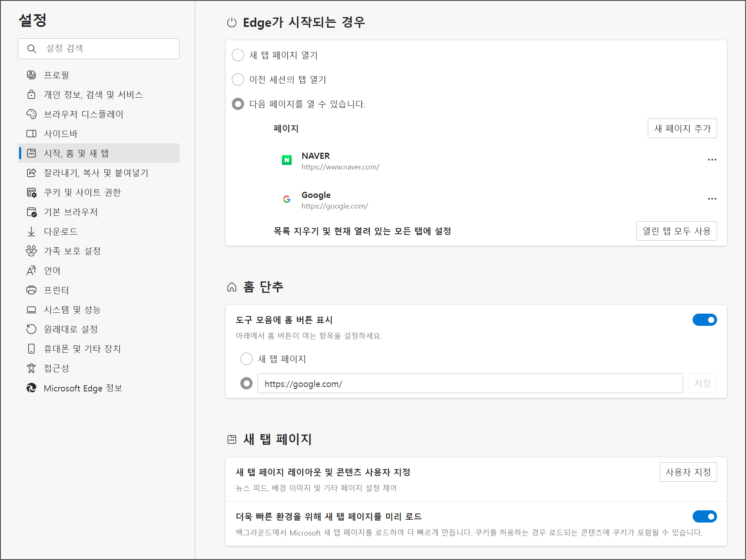The image size is (746, 560).
Task: Click the 사용자 지정 button
Action: (688, 472)
